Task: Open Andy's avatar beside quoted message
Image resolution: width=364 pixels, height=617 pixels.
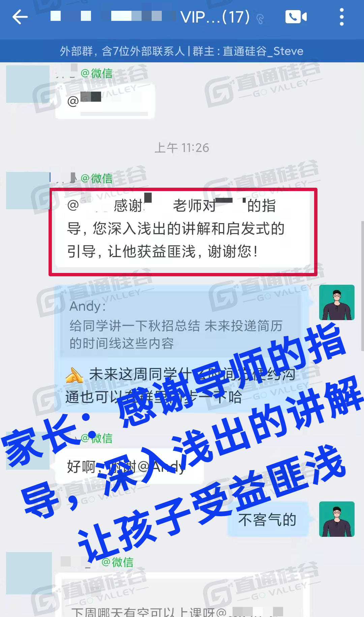Action: click(337, 302)
